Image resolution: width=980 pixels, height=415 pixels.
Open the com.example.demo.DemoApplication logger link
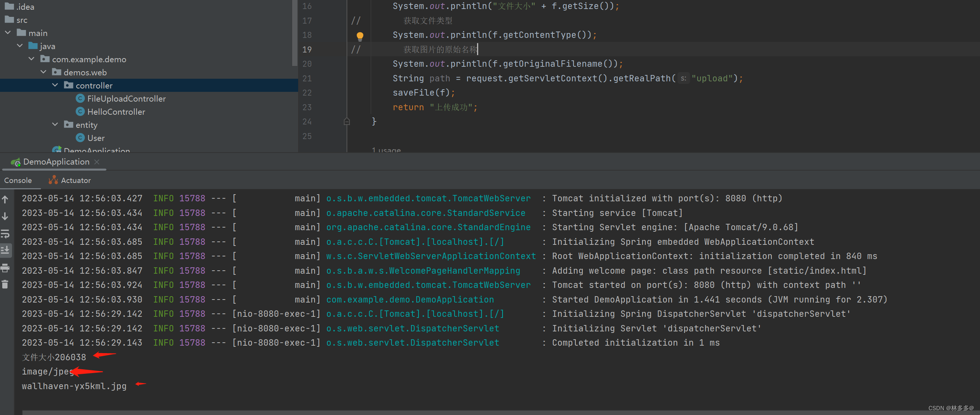tap(410, 300)
